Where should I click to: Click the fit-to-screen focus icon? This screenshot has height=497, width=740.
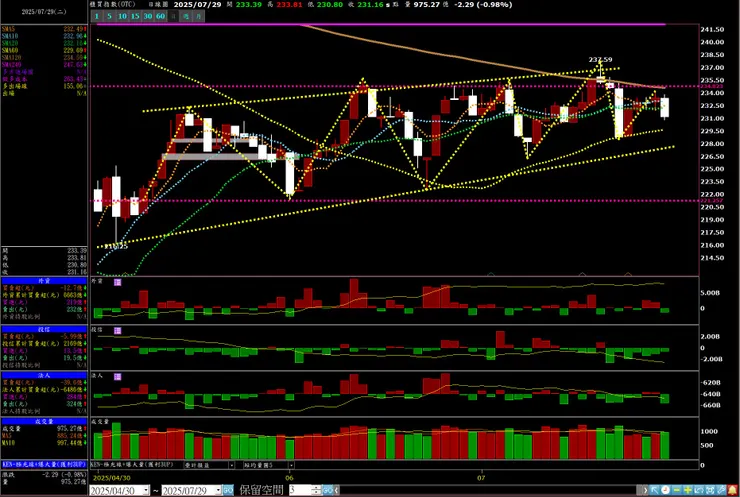tap(710, 490)
